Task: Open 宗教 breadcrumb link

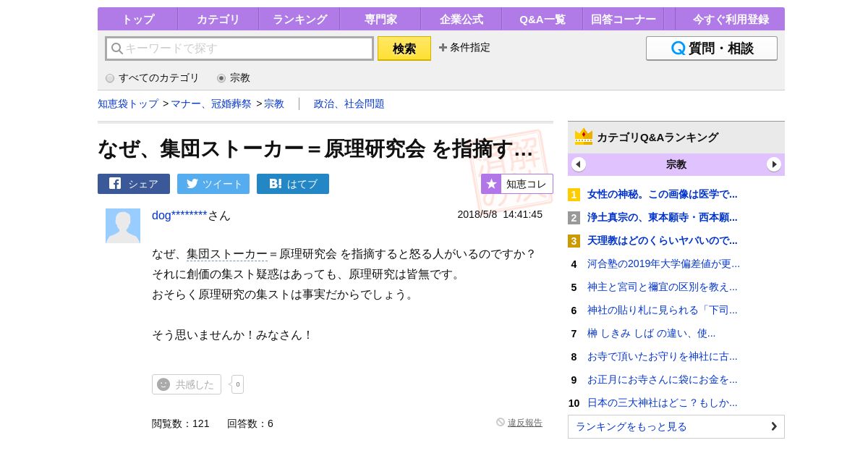Action: point(274,104)
